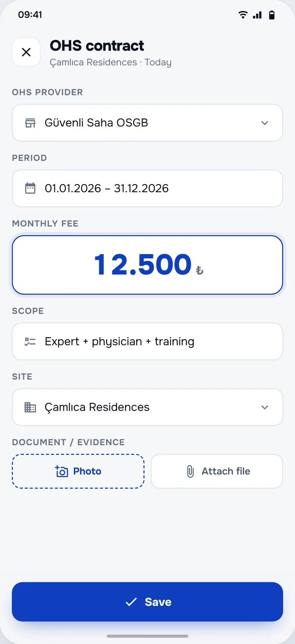Screen dimensions: 295x644
Task: Tap the home indicator bar
Action: click(147, 636)
